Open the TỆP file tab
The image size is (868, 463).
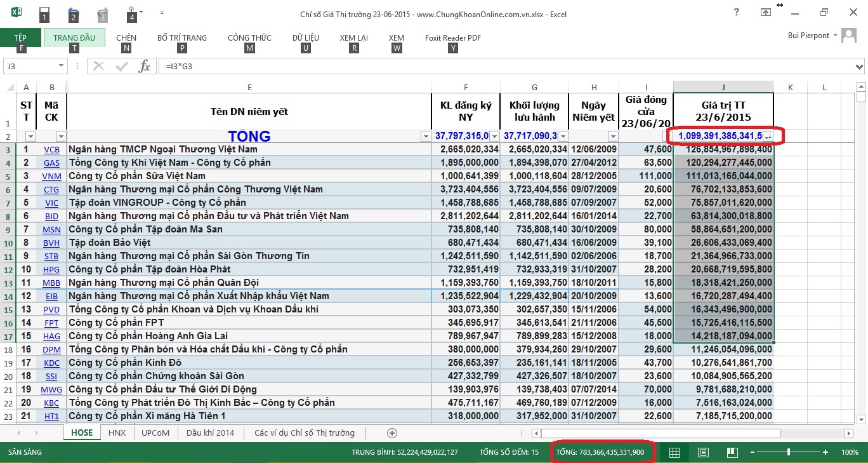click(x=20, y=37)
